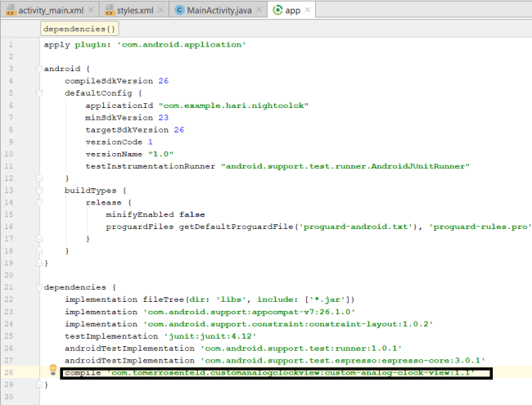Click getDefaultProguardFile method call

coord(237,227)
